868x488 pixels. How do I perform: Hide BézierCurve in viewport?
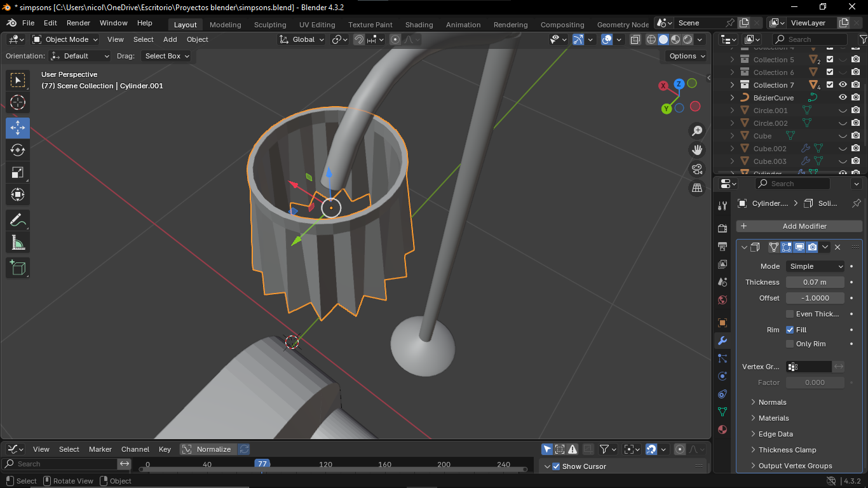pyautogui.click(x=843, y=98)
